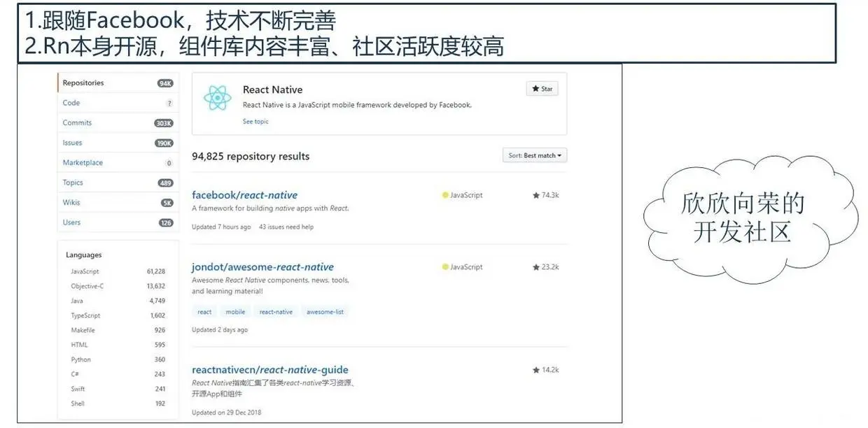Click the 126 Users count badge
Viewport: 868px width, 428px height.
click(x=166, y=223)
